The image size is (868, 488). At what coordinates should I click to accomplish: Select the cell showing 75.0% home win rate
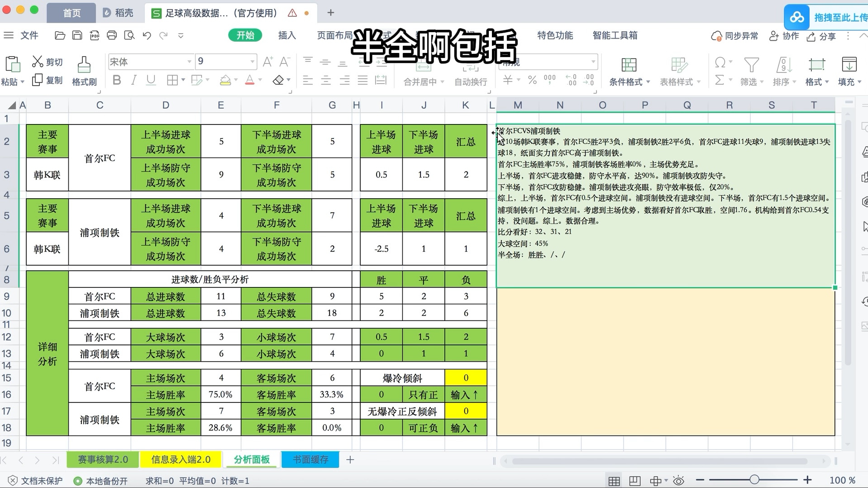[x=221, y=395]
